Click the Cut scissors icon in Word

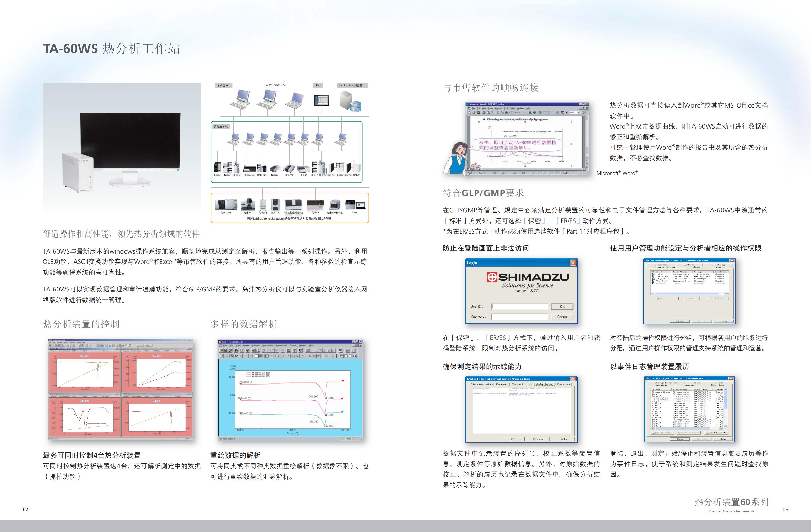pyautogui.click(x=498, y=113)
